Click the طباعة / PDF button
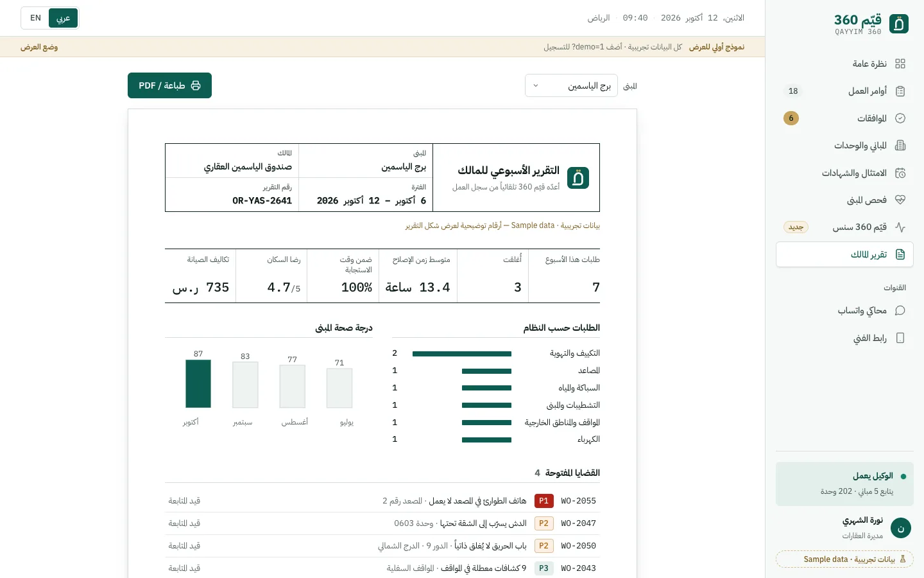This screenshot has width=924, height=578. tap(169, 85)
